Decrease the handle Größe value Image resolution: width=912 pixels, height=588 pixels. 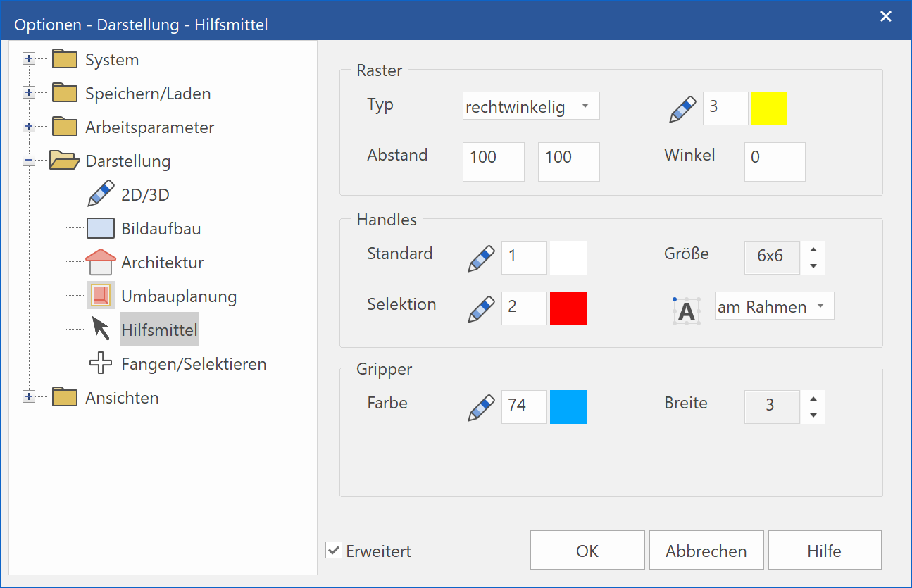(813, 266)
